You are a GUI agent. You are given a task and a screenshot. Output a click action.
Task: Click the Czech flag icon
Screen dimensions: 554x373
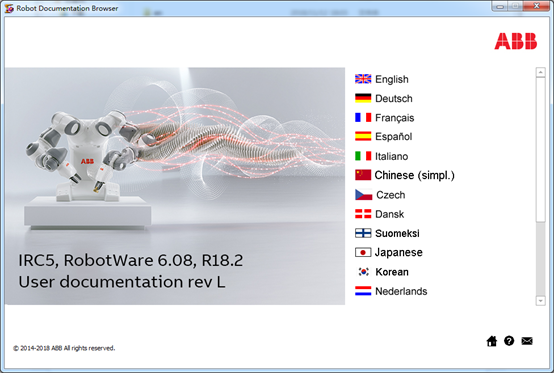[364, 195]
